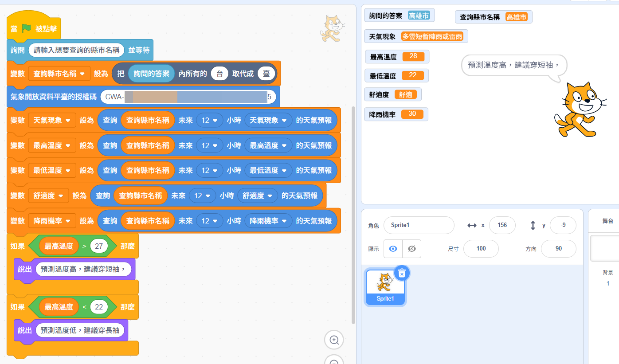Open the 查詢縣市名稱 variable dropdown
The width and height of the screenshot is (619, 364).
(x=82, y=74)
